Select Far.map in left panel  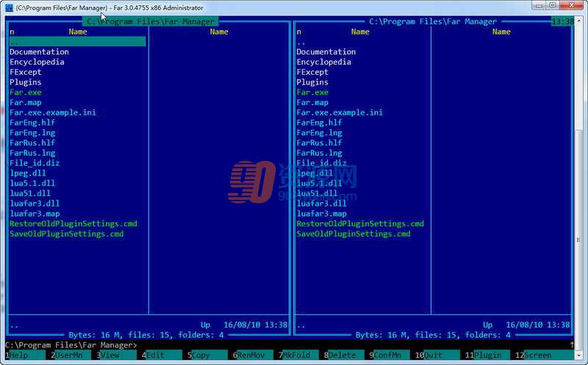point(26,102)
